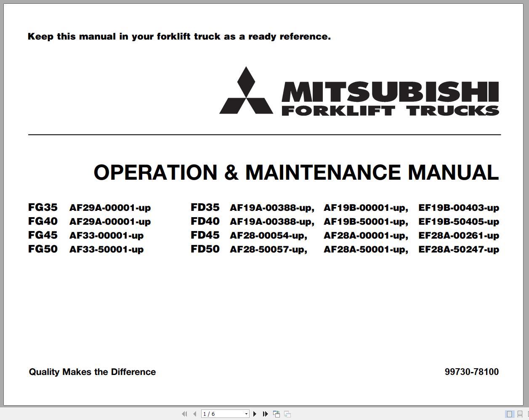Viewport: 529px width, 420px height.
Task: Click the FORKLIFT TRUCKS text
Action: point(390,111)
